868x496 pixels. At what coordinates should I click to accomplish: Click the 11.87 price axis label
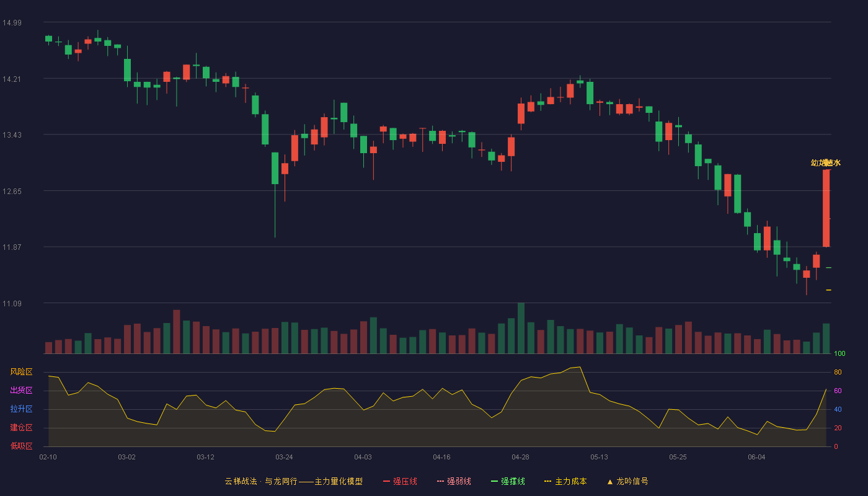point(12,247)
